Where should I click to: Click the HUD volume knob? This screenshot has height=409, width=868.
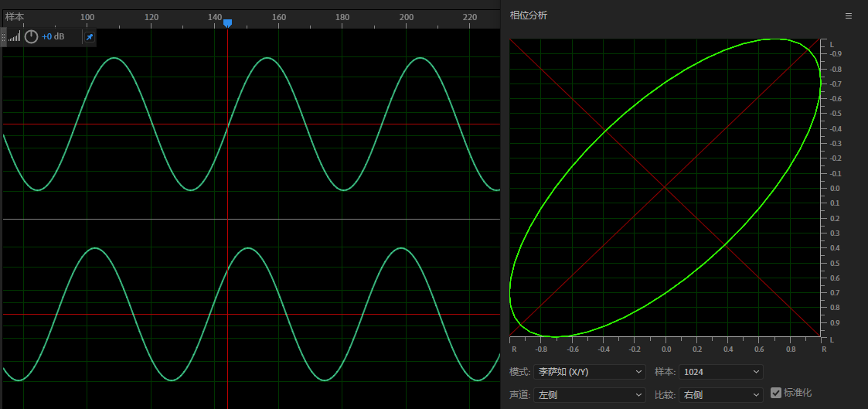pyautogui.click(x=31, y=36)
